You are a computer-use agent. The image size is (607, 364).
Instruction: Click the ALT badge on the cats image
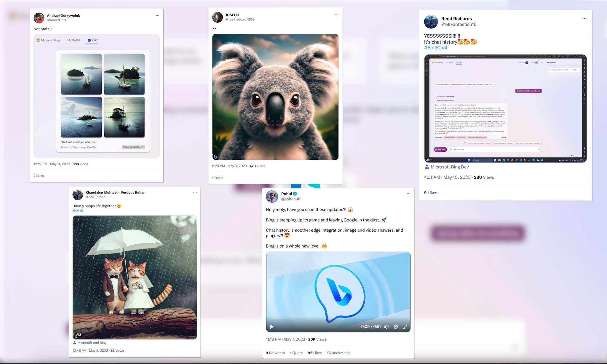coord(79,335)
